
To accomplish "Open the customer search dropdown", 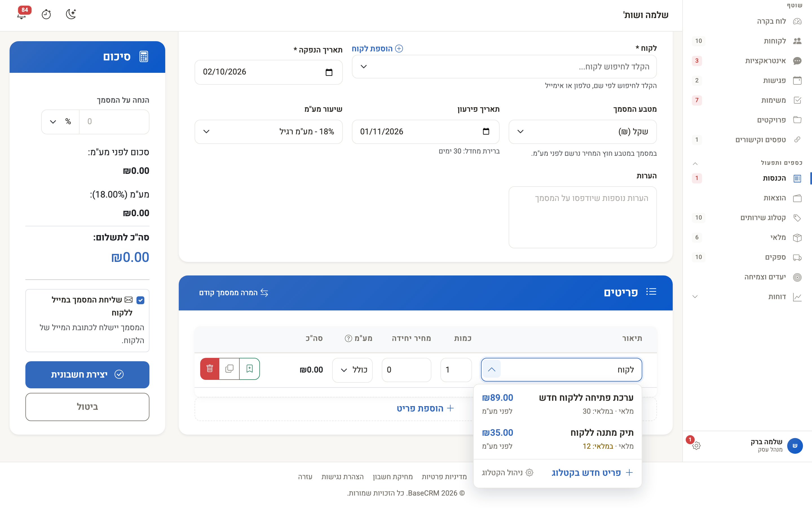I will 504,67.
